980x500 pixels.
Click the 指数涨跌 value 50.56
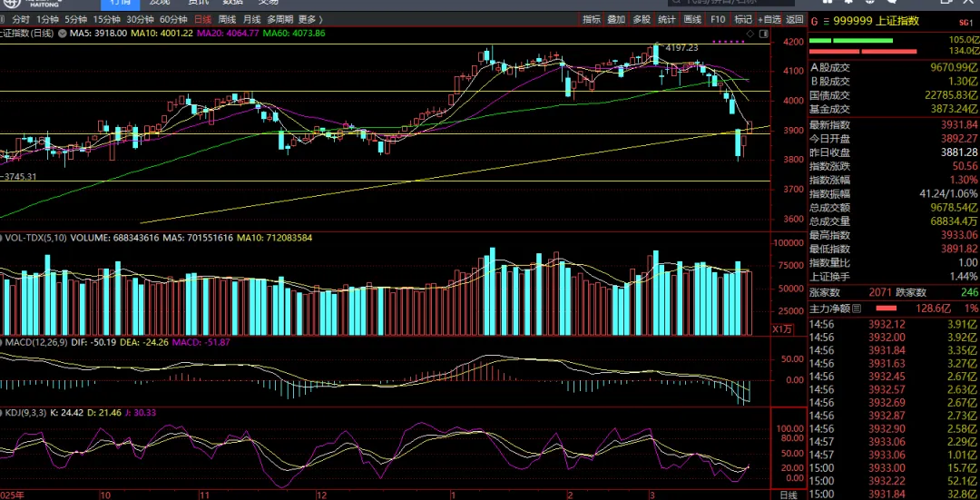[x=965, y=166]
